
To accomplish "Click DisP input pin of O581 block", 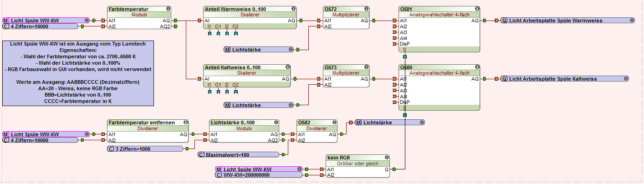I will 395,44.
